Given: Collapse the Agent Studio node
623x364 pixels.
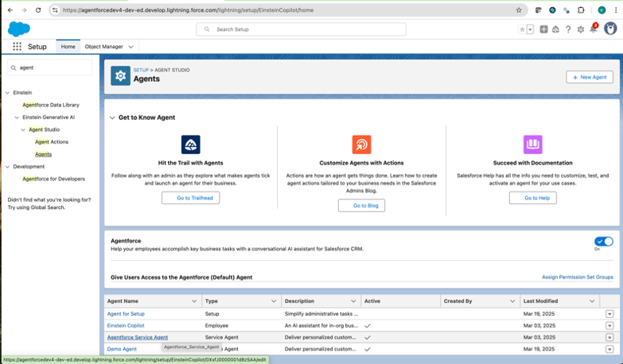Looking at the screenshot, I should coord(23,130).
